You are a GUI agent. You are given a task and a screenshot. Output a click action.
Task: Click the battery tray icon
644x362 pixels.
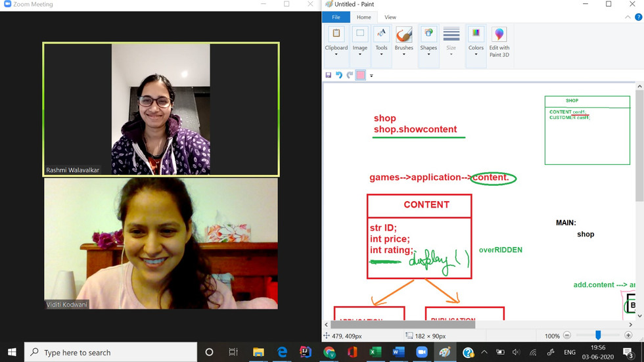tap(500, 352)
